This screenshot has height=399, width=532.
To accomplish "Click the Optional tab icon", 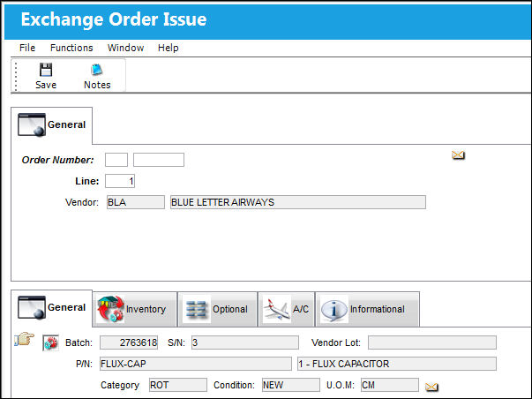I will point(197,310).
